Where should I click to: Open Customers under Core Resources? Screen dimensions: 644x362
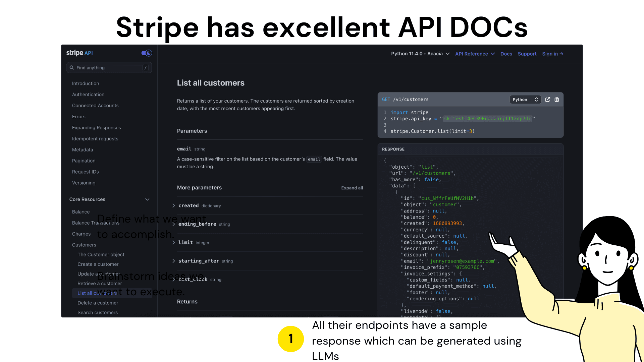pyautogui.click(x=84, y=245)
